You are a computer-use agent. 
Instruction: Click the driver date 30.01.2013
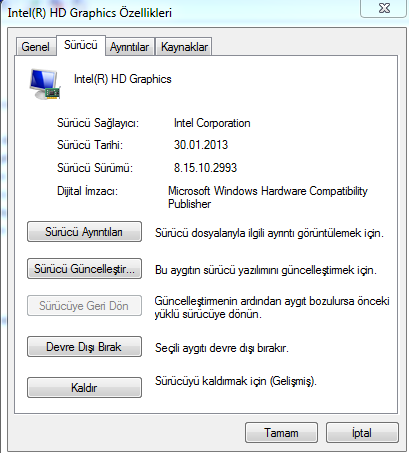click(x=201, y=145)
